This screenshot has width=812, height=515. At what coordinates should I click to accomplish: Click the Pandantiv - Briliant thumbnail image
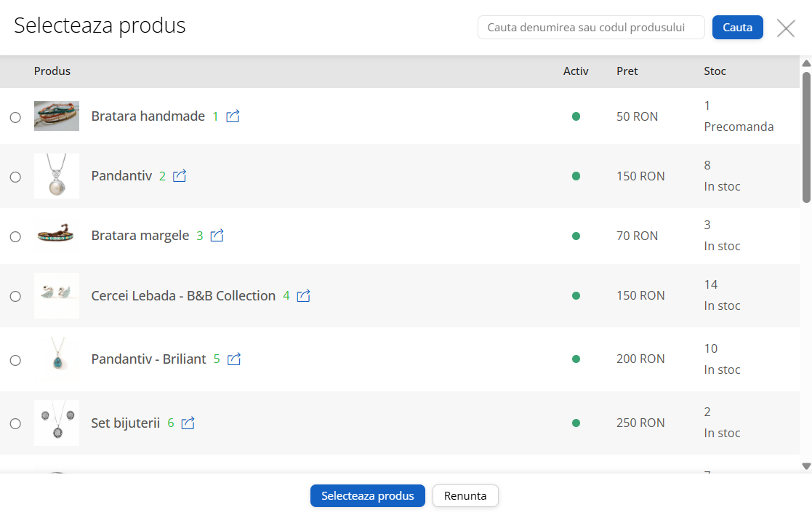pyautogui.click(x=57, y=359)
